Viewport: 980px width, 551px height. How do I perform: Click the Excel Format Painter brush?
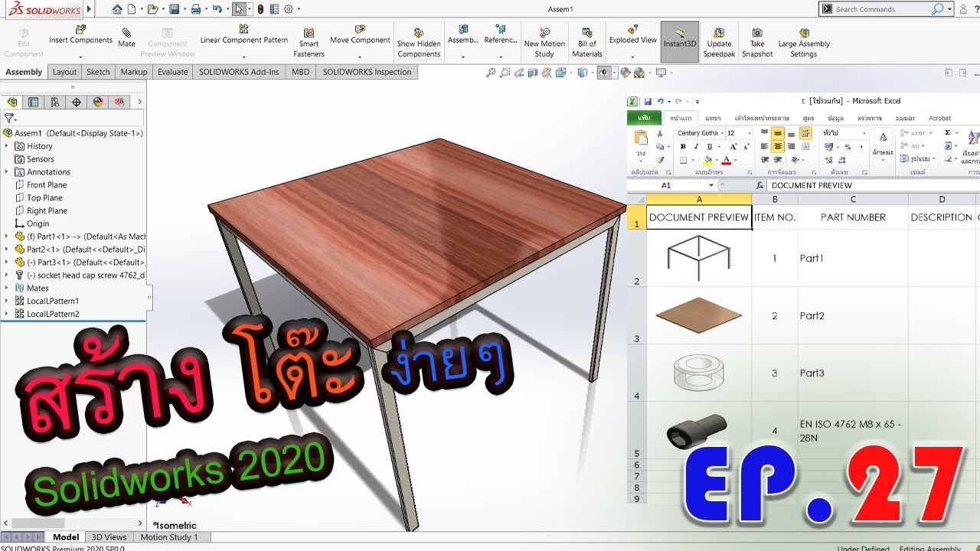[x=660, y=160]
